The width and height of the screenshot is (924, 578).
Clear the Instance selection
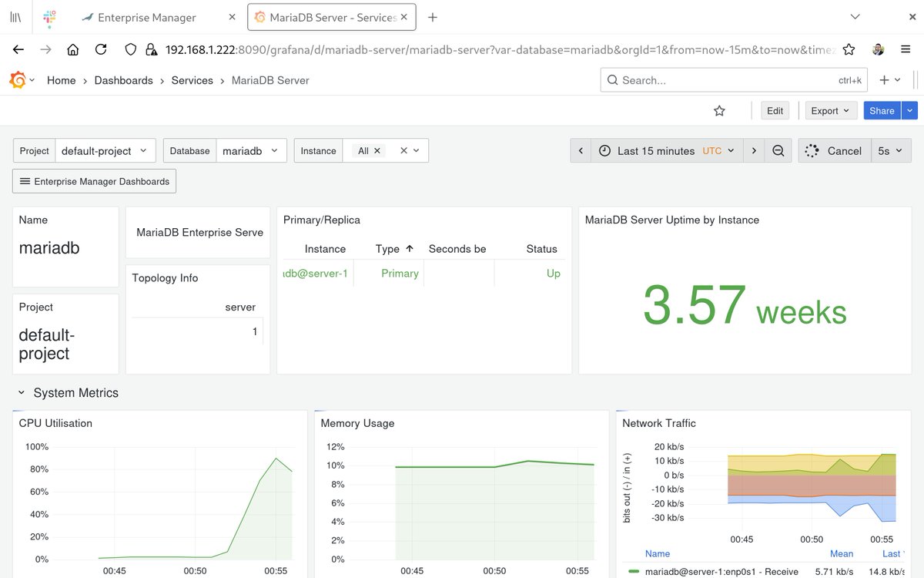click(403, 151)
